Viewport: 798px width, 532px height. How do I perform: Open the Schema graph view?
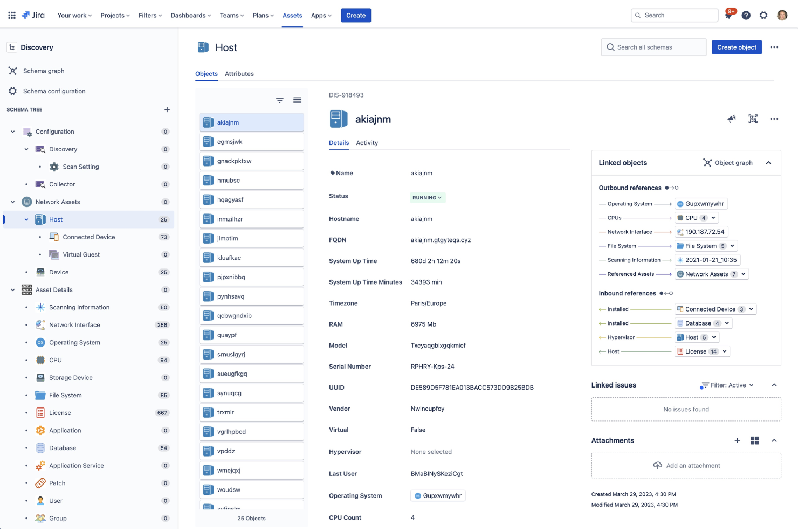tap(44, 71)
